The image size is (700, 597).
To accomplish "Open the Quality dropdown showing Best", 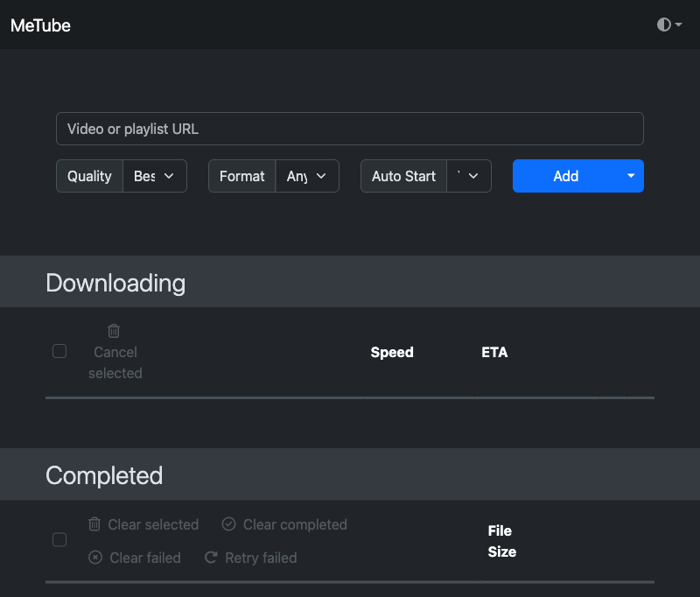I will pos(155,176).
